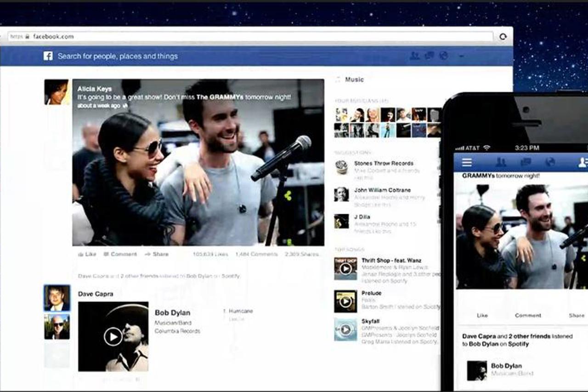Follow 'The GRAMMYs' link in the browser post

click(220, 97)
